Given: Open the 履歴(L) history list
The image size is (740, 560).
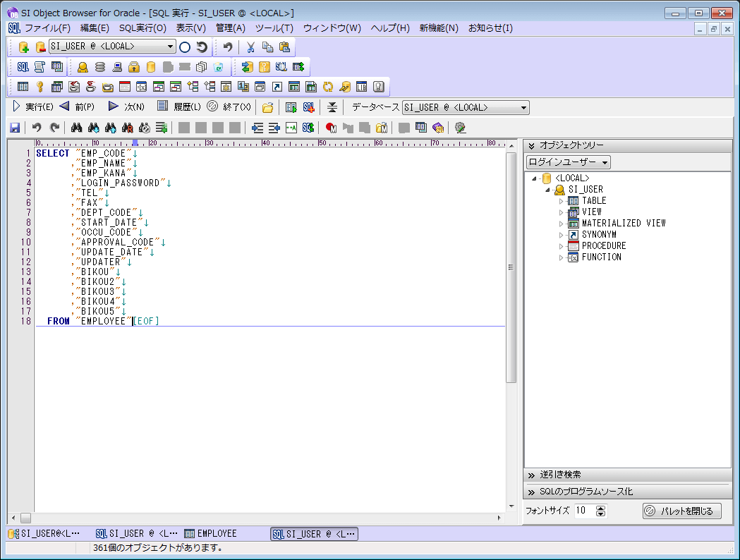Looking at the screenshot, I should click(x=179, y=107).
